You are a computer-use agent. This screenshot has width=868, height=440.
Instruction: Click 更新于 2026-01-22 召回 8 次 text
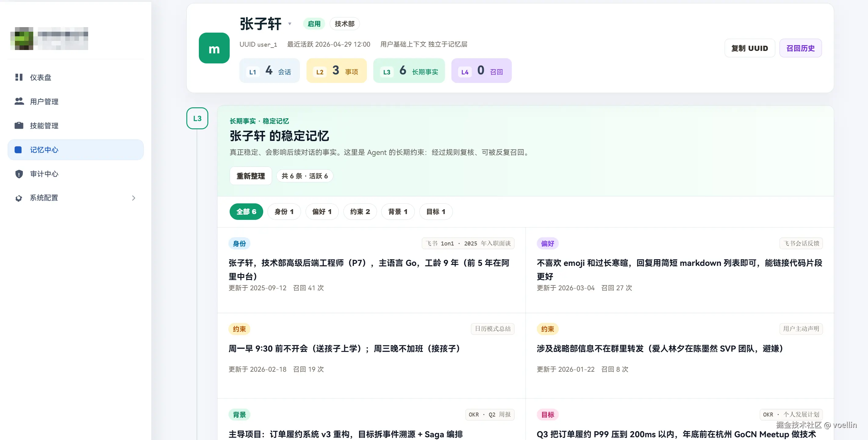[582, 369]
